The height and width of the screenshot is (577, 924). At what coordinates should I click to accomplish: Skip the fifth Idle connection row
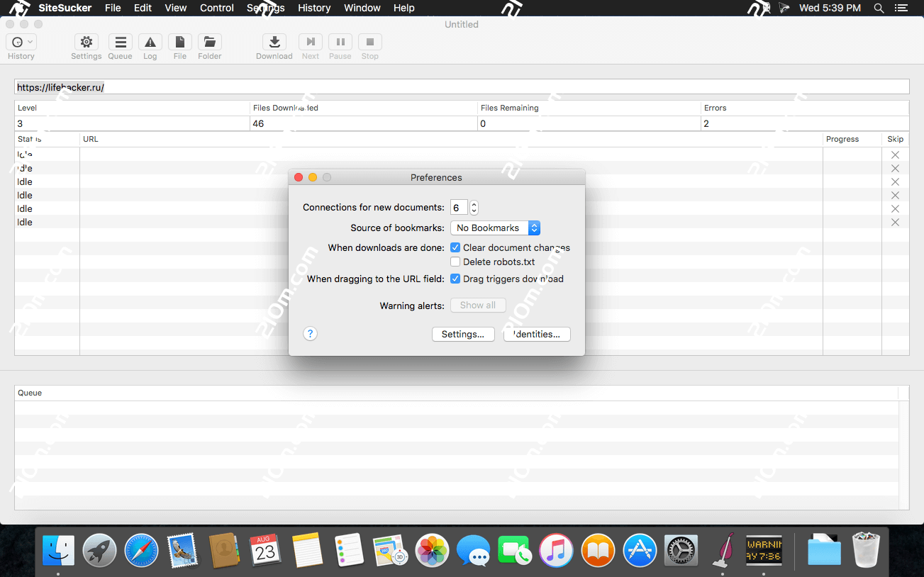tap(895, 208)
